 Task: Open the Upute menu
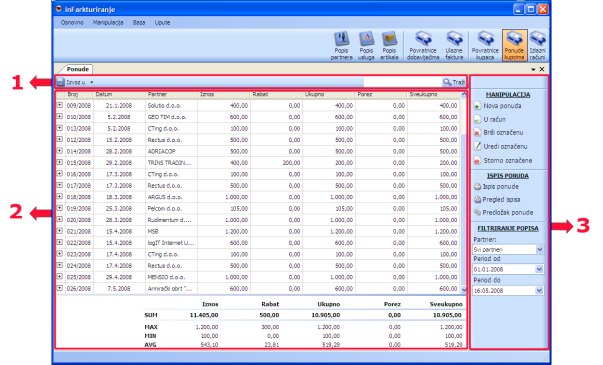(x=162, y=22)
